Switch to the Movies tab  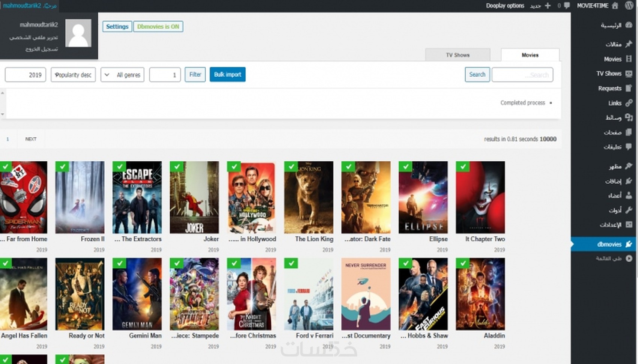click(530, 55)
